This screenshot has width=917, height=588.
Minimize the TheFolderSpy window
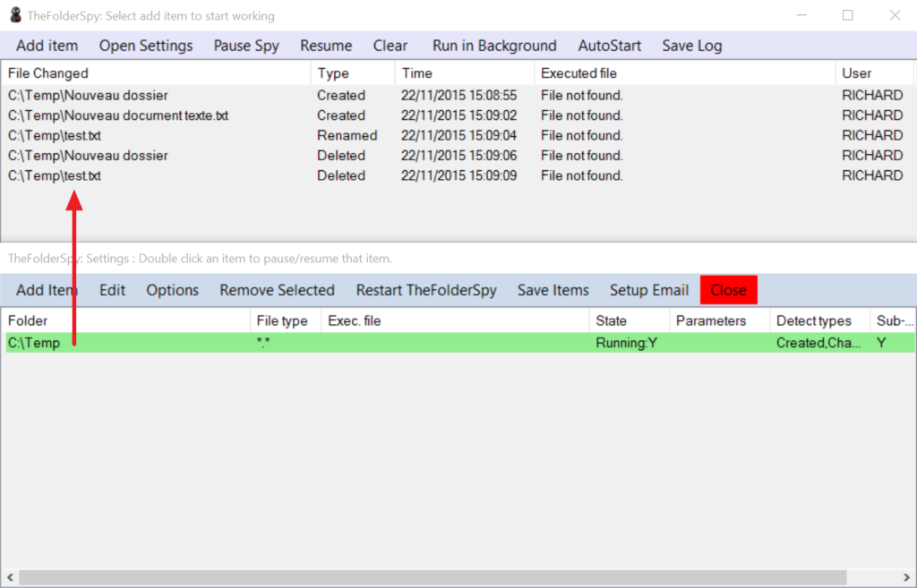(x=801, y=15)
